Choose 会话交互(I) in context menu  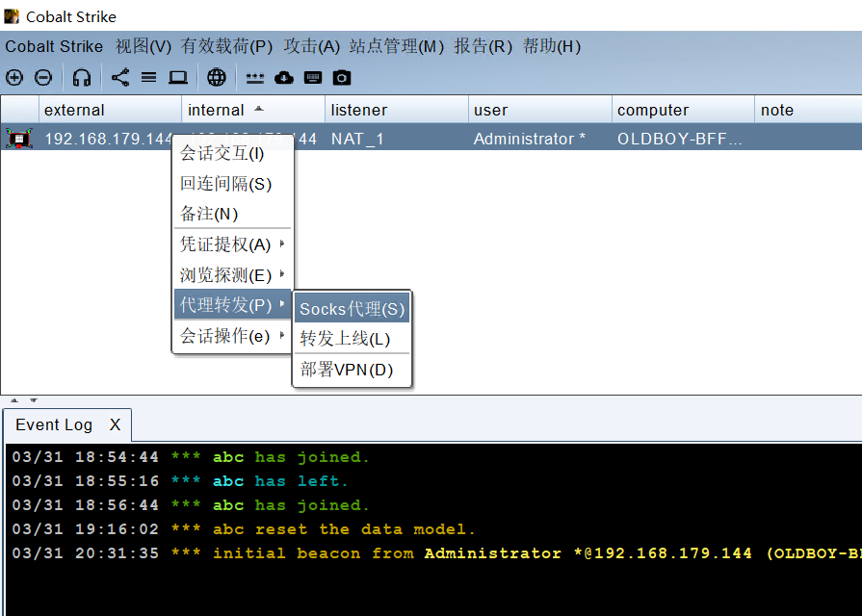232,153
